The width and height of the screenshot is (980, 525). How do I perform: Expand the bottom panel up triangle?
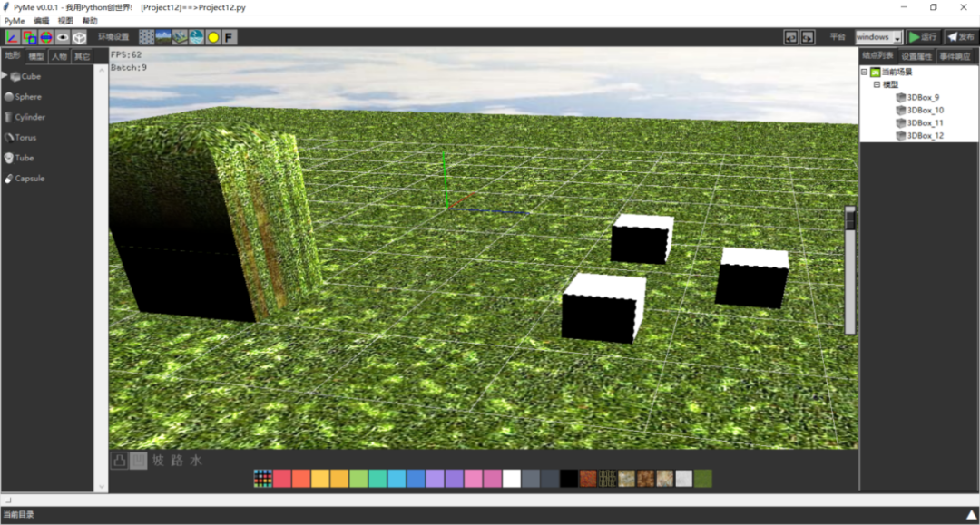[x=971, y=515]
